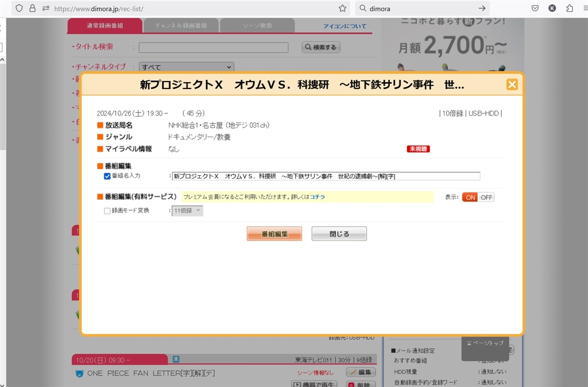
Task: Click the padlock site security icon
Action: point(33,8)
